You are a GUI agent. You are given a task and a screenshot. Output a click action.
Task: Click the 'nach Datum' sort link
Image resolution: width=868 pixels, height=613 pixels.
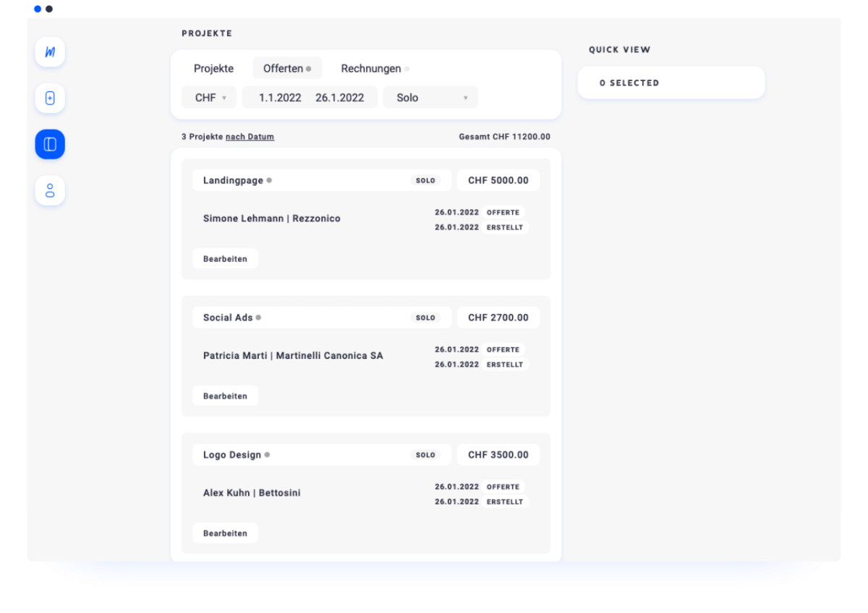click(x=250, y=137)
